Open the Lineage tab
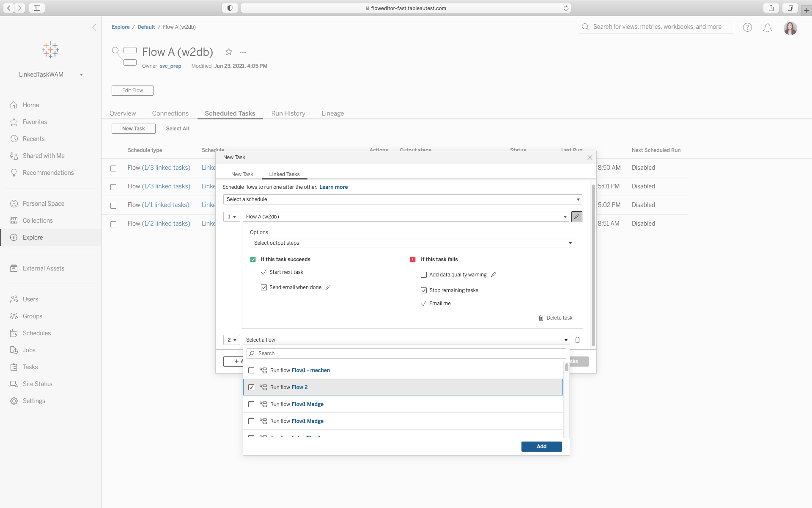The height and width of the screenshot is (508, 812). pos(333,113)
